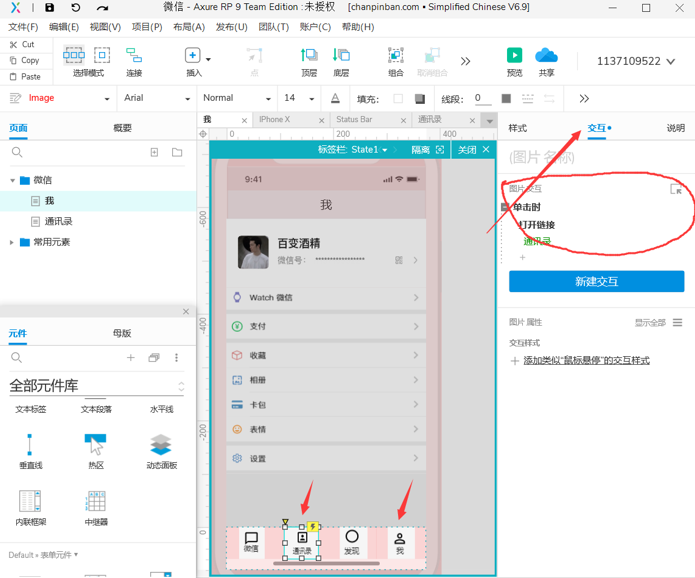
Task: Switch to the 样式 style tab
Action: coord(517,128)
